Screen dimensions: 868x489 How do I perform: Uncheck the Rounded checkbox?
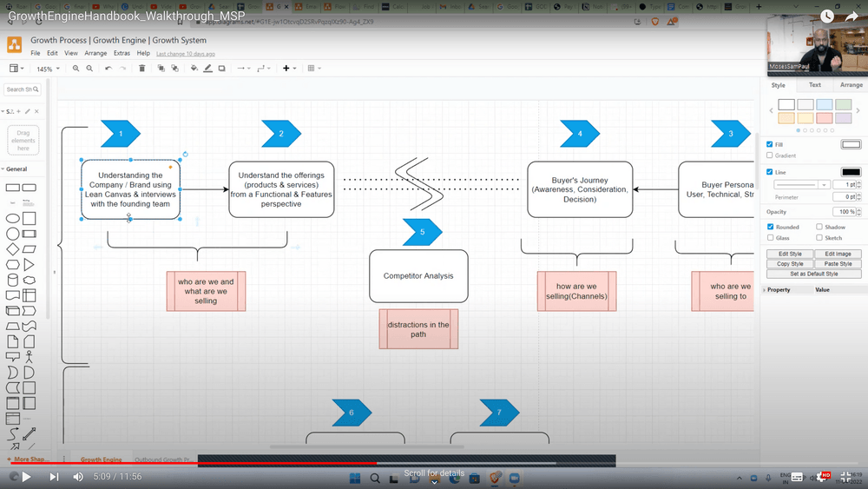coord(770,228)
